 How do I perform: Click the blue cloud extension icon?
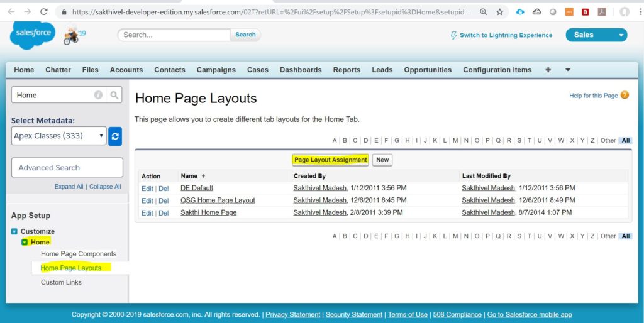[520, 12]
